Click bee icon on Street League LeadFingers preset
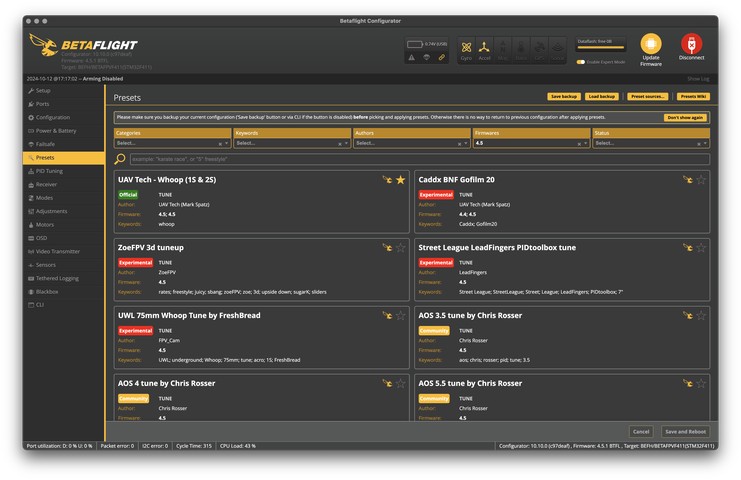 click(x=688, y=248)
